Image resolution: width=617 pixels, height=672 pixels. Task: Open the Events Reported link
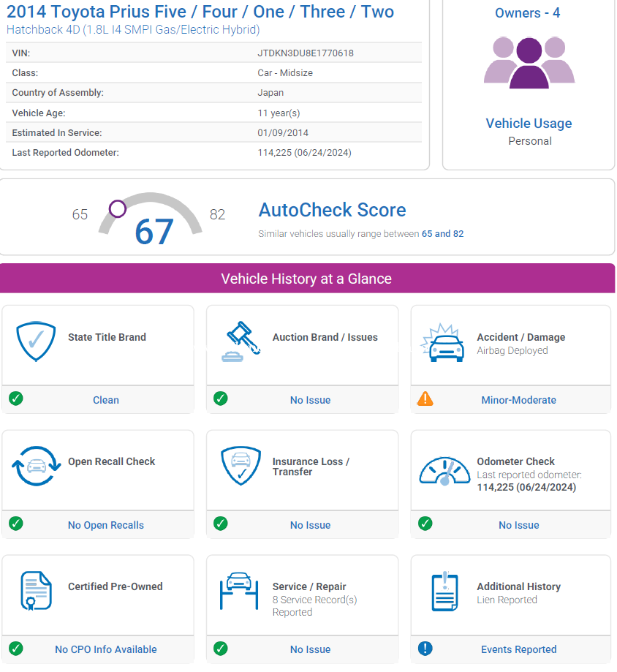(x=518, y=649)
